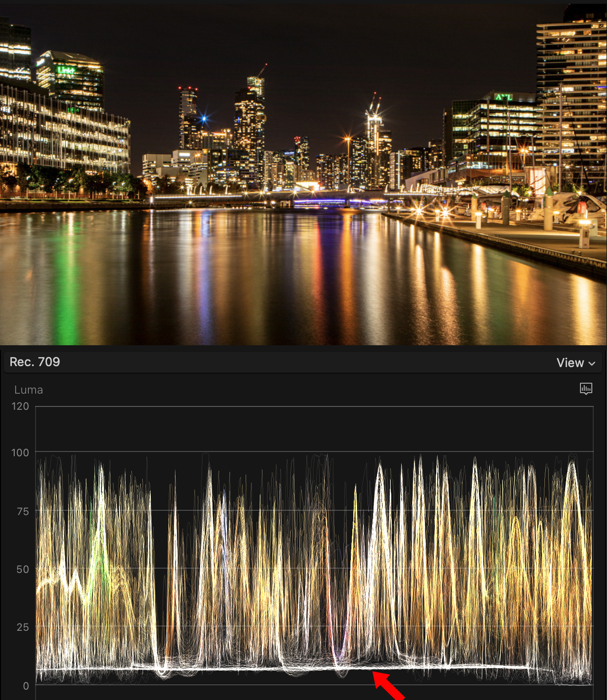Click the tall striped apartment tower on the right
The width and height of the screenshot is (607, 700).
point(571,90)
